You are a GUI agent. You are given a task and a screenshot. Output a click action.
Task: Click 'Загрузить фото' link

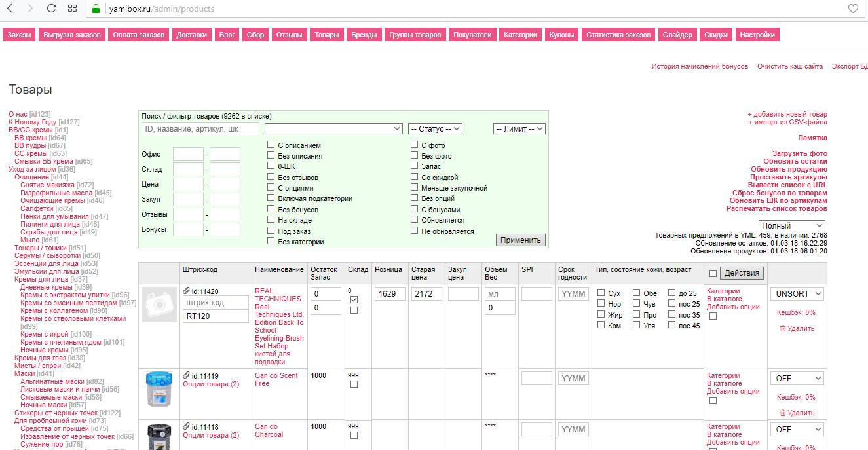tap(800, 153)
